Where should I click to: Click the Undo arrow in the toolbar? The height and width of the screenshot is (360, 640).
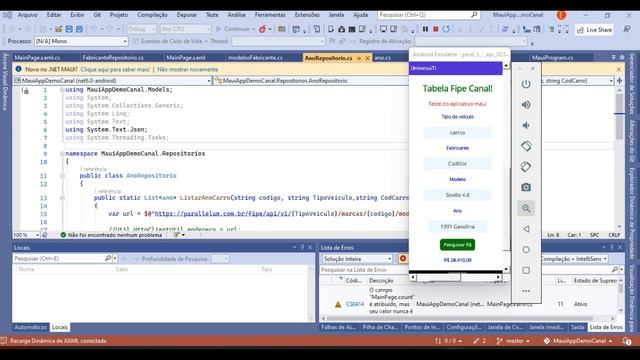coord(94,29)
